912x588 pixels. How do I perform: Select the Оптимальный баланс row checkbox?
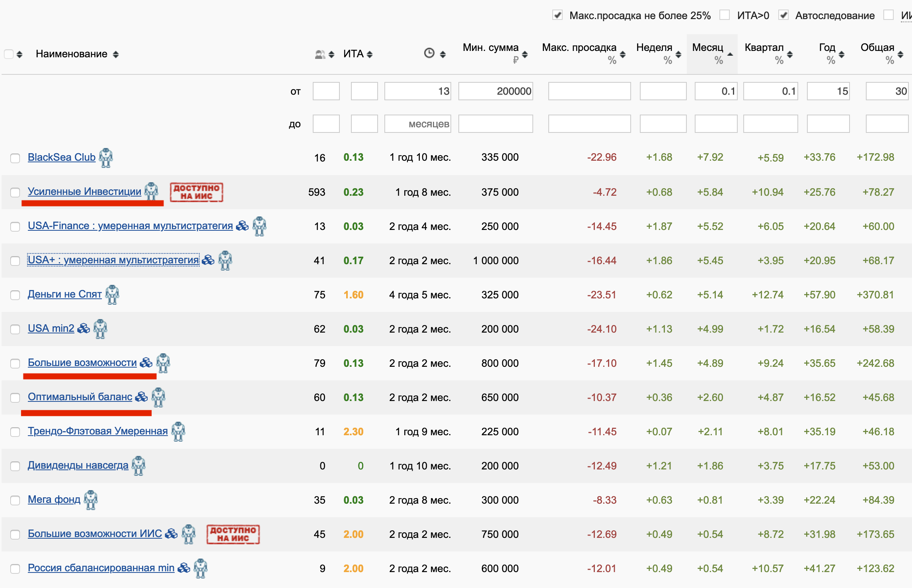[15, 398]
